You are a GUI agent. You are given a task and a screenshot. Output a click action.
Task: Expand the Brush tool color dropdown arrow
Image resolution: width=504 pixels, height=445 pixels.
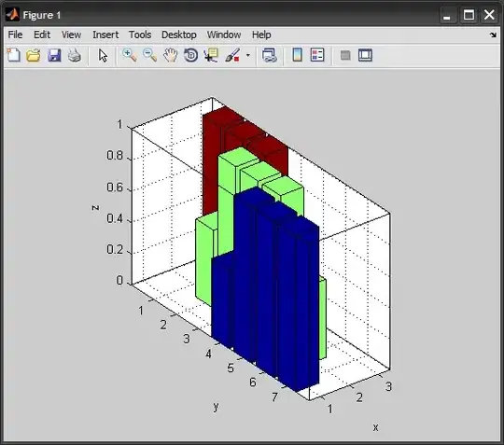click(248, 55)
